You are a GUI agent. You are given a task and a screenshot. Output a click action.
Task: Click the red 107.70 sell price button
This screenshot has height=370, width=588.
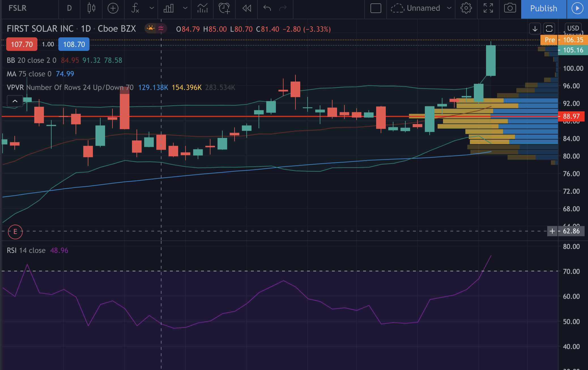coord(22,44)
